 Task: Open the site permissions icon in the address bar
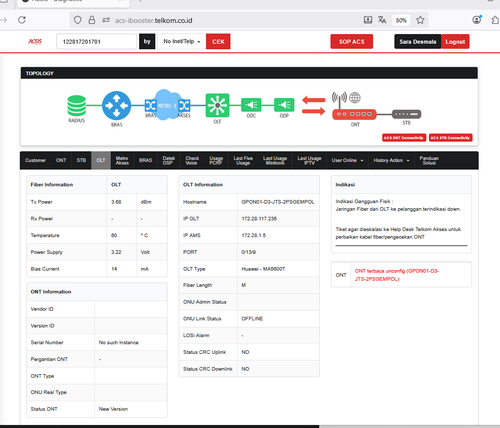coord(106,20)
